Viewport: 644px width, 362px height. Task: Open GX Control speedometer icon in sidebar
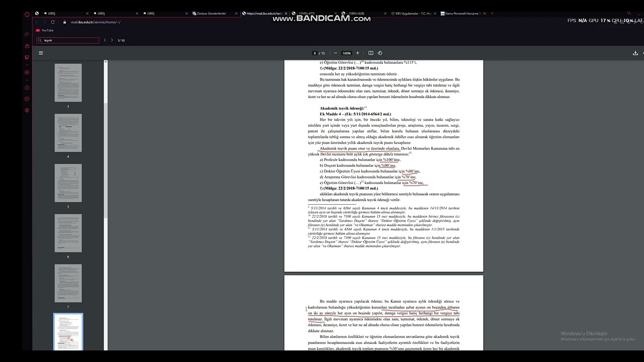(x=27, y=34)
